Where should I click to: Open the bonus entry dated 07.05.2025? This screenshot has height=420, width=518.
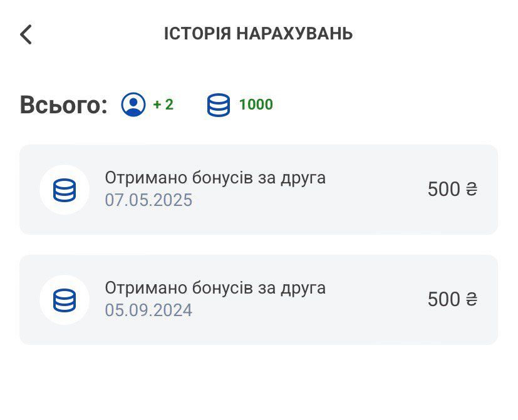[259, 190]
